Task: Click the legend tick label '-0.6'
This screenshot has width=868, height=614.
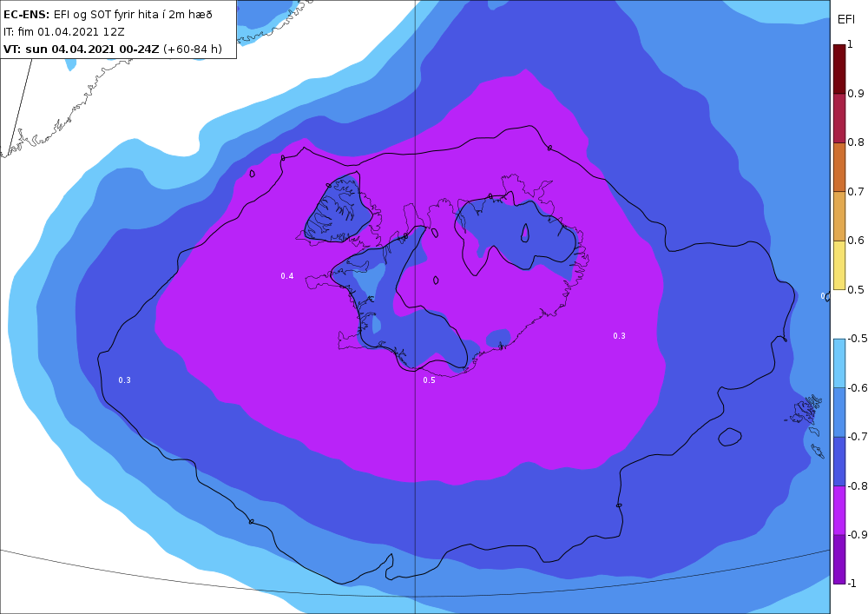Action: pyautogui.click(x=857, y=387)
